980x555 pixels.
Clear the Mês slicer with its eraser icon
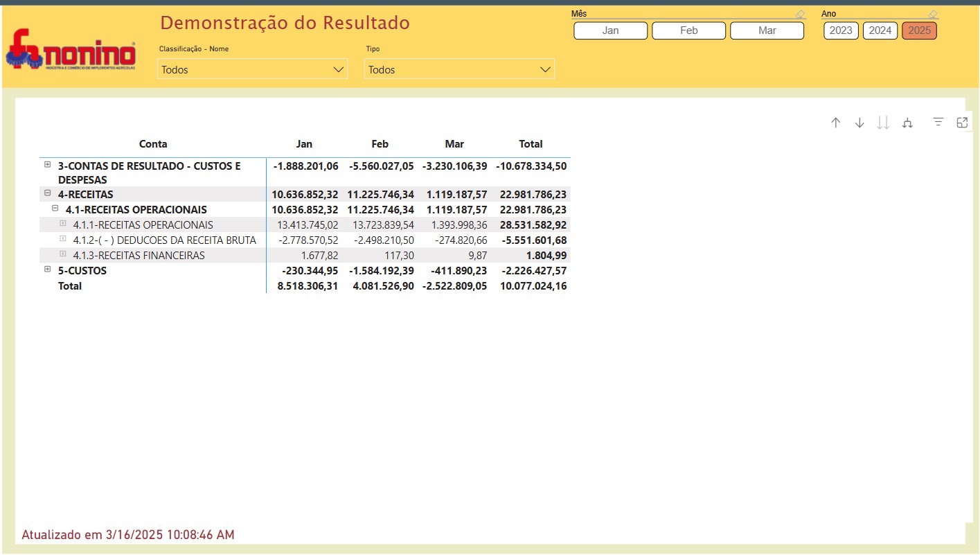coord(800,14)
